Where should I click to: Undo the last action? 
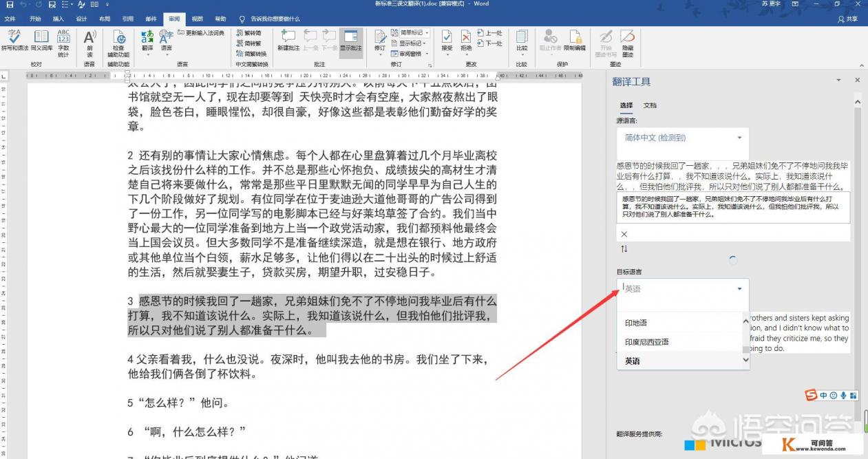point(24,4)
